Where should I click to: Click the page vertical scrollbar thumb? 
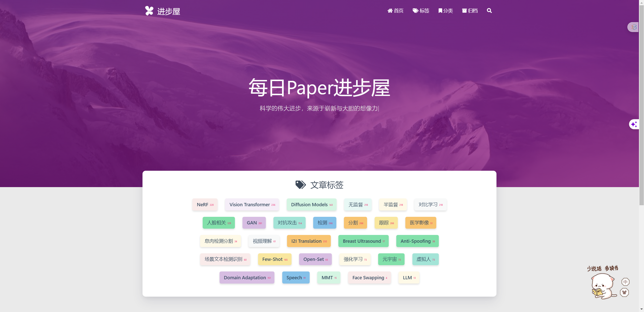(641, 105)
